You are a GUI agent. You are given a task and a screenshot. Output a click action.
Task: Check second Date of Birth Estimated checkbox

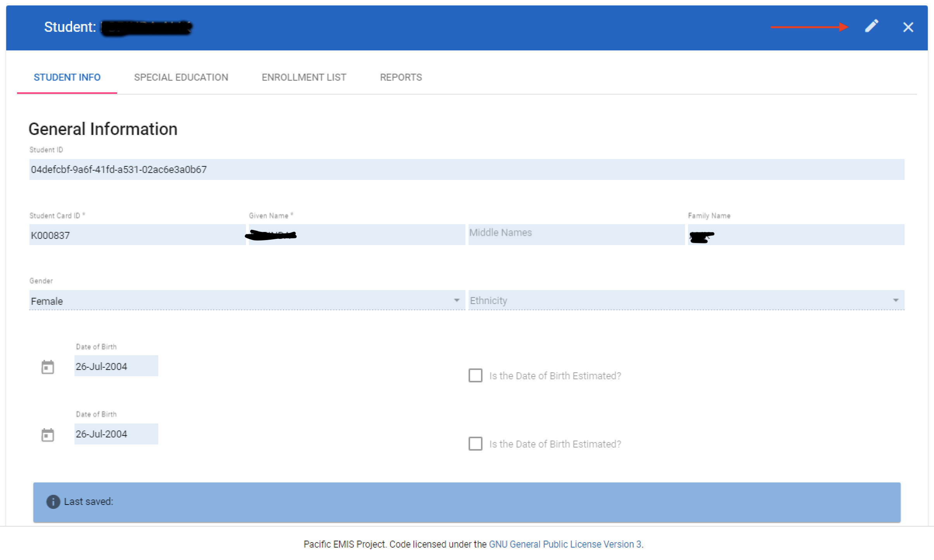pos(475,444)
